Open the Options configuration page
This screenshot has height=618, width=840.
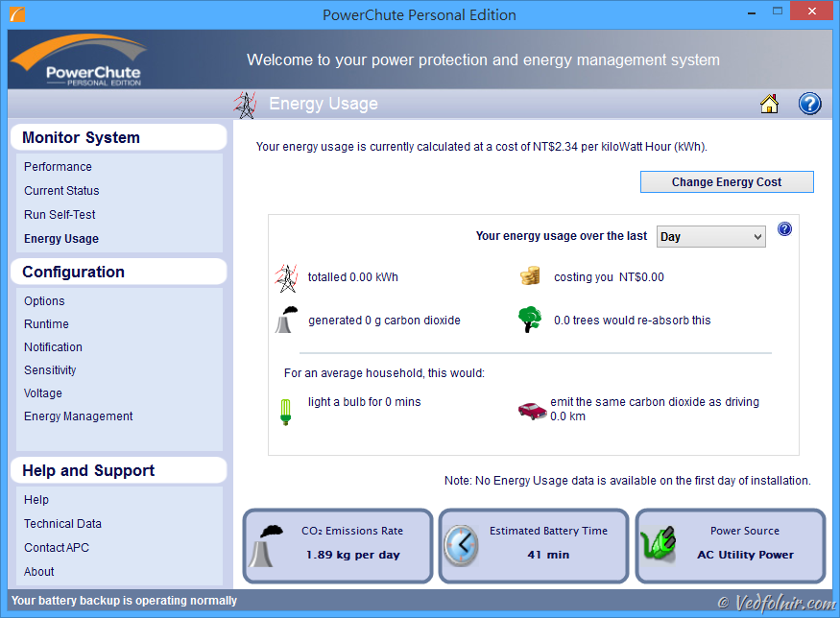44,301
